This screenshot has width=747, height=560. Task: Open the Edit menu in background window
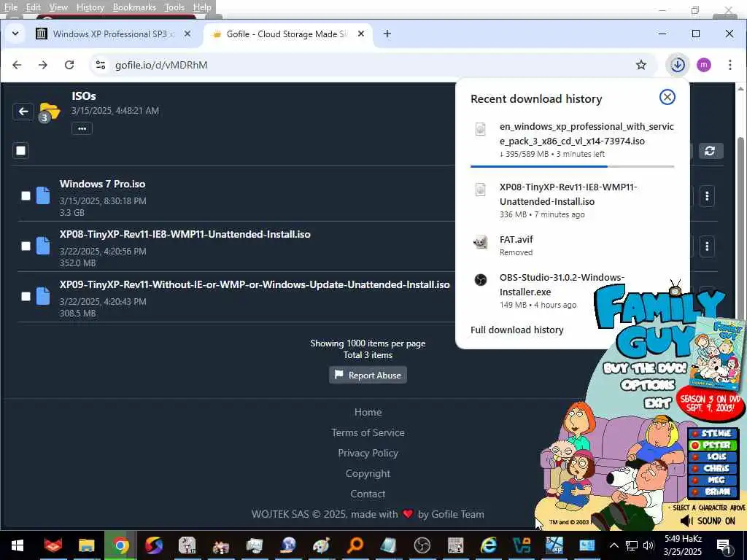point(33,7)
